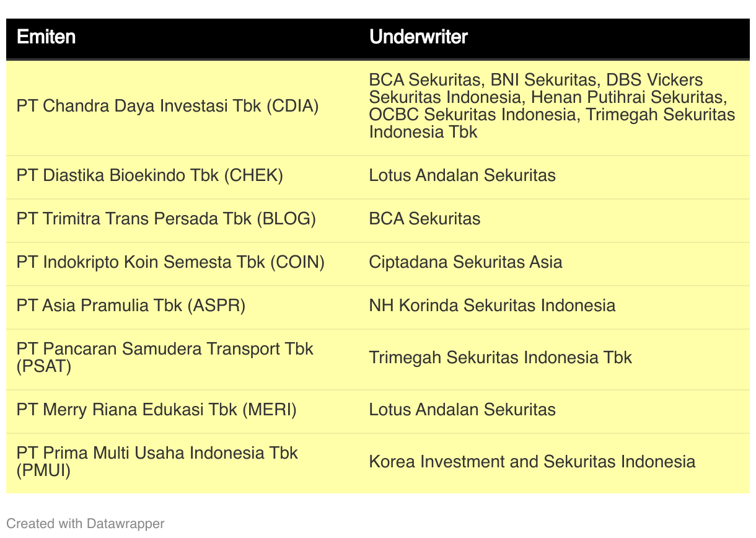Click the Underwriter column header

point(418,37)
